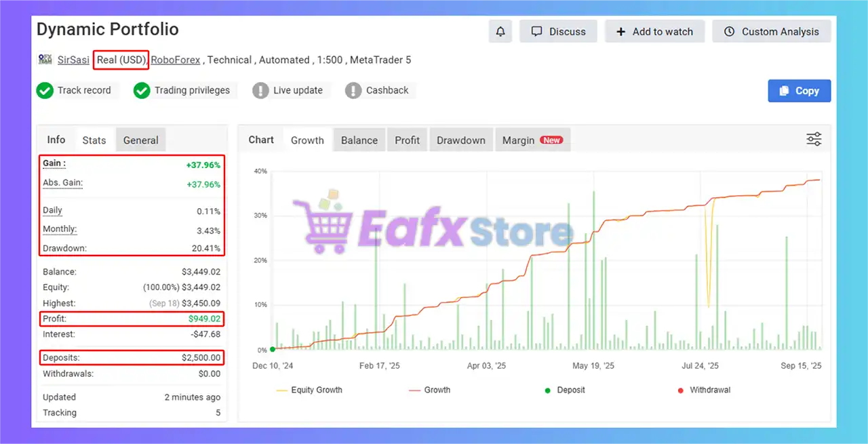Screen dimensions: 868x444
Task: Click the Interest value -$47.68
Action: [x=205, y=334]
